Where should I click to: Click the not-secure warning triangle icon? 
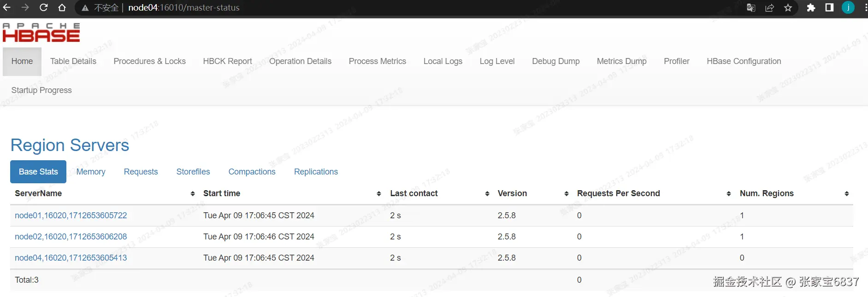[x=85, y=8]
